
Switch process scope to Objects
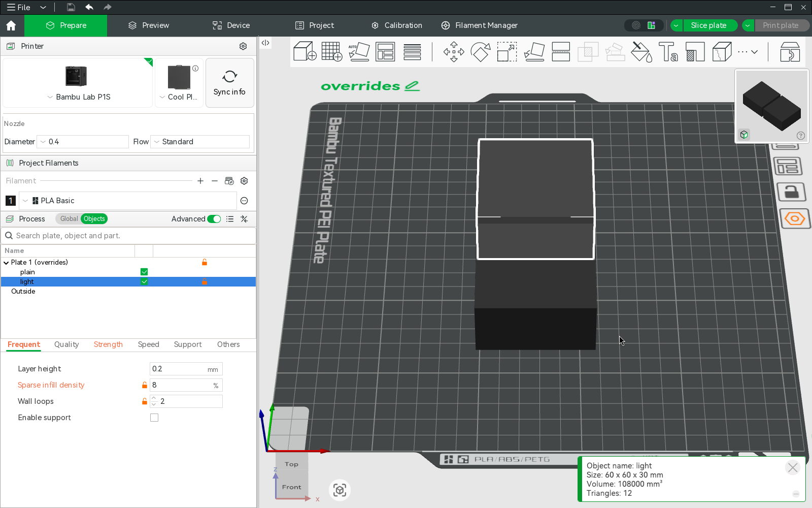pyautogui.click(x=94, y=219)
